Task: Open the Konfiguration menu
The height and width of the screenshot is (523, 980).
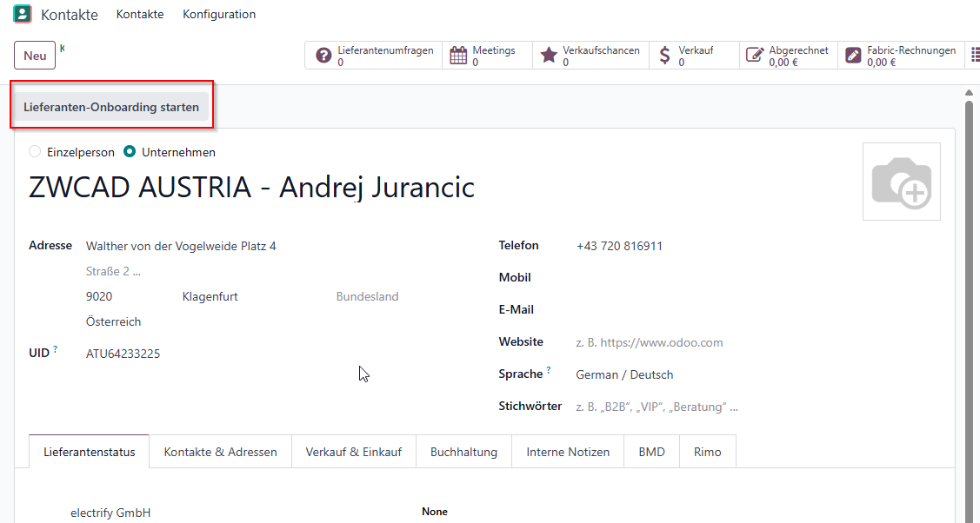Action: (219, 14)
